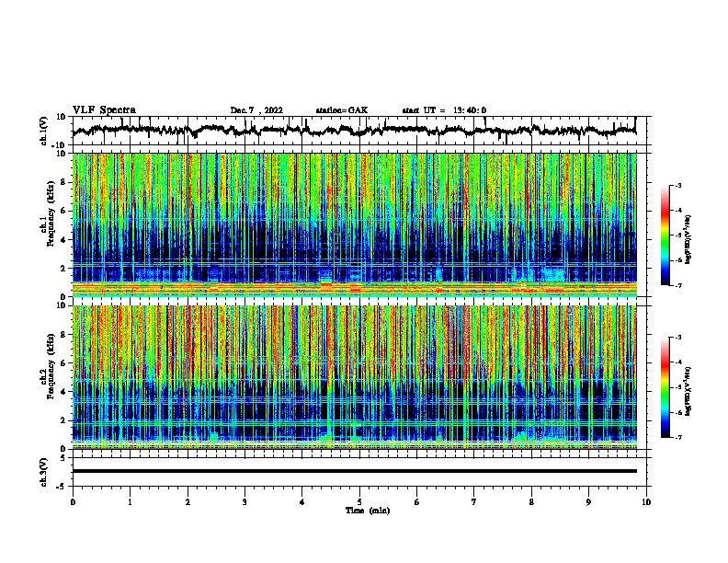Click the "-5" tick on ch.3(V) axis
The image size is (728, 563).
(63, 487)
